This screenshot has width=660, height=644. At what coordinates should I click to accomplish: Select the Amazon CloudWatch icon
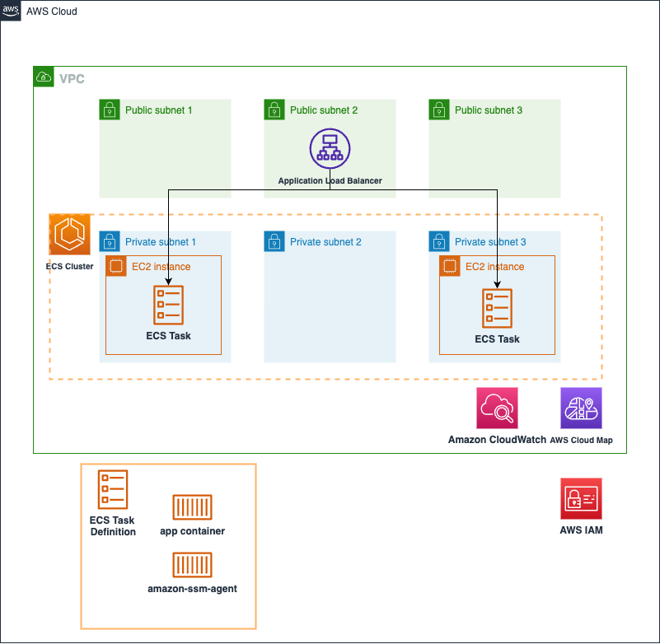(497, 408)
